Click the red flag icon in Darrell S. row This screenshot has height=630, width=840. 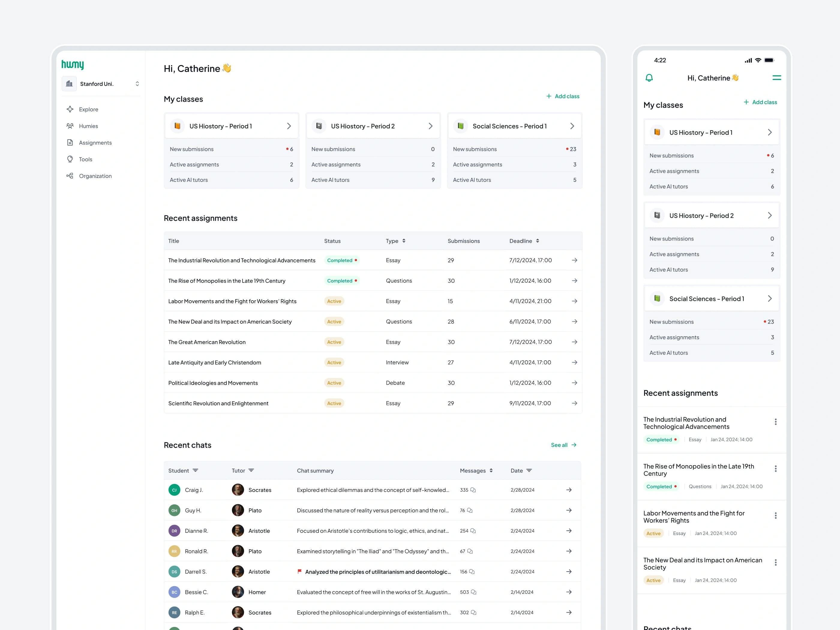(299, 571)
